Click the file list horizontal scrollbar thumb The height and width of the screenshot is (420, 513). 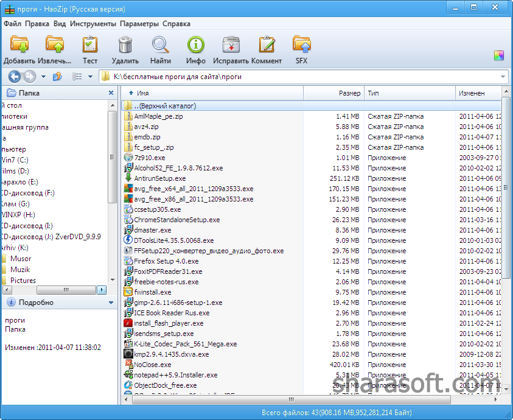click(291, 399)
